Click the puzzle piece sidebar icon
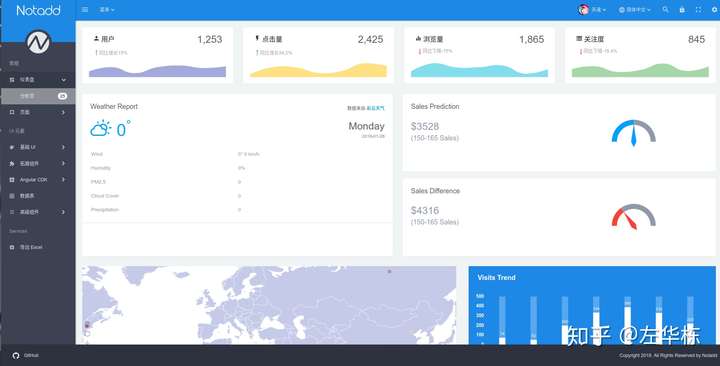Image resolution: width=720 pixels, height=366 pixels. click(12, 163)
